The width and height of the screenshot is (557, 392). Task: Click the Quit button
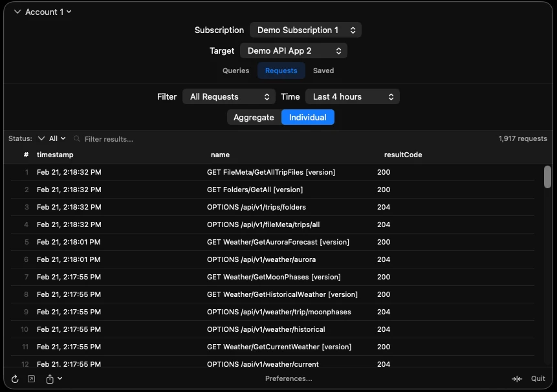click(x=538, y=379)
